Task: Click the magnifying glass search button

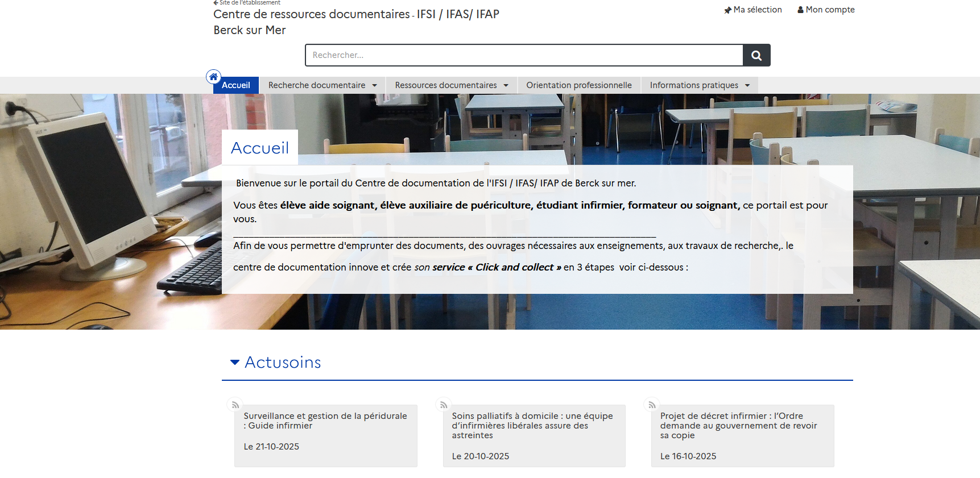Action: coord(756,55)
